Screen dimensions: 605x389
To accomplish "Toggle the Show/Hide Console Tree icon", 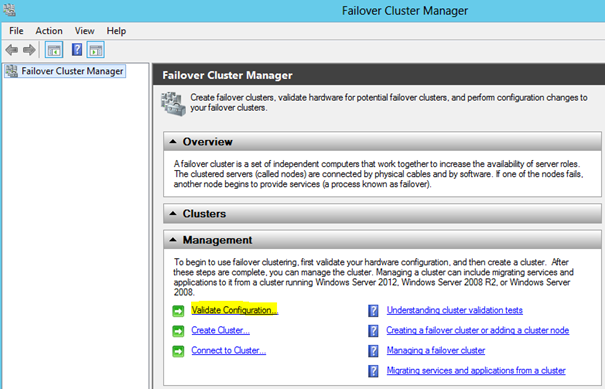I will [54, 50].
